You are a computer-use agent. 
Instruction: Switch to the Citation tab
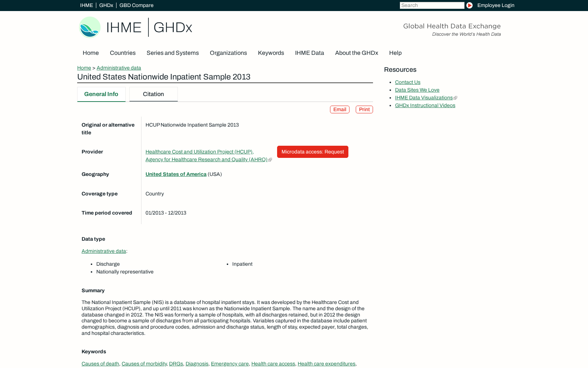click(x=153, y=94)
